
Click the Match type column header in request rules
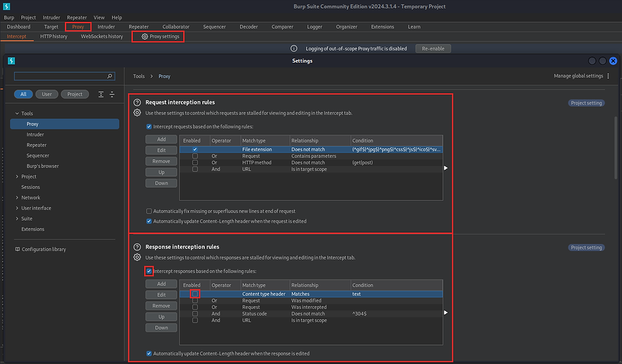[264, 140]
